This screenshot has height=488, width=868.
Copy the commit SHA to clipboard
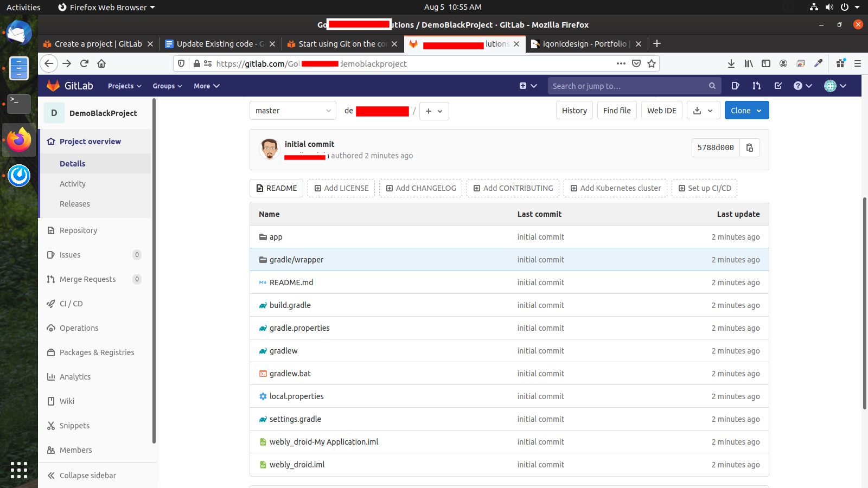click(x=749, y=147)
